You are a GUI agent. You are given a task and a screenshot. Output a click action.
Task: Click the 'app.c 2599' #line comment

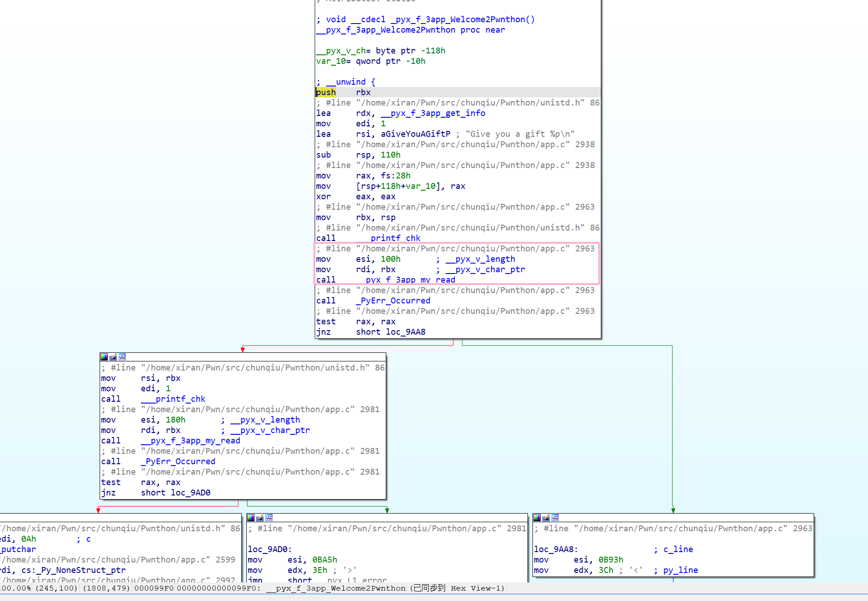[x=118, y=560]
